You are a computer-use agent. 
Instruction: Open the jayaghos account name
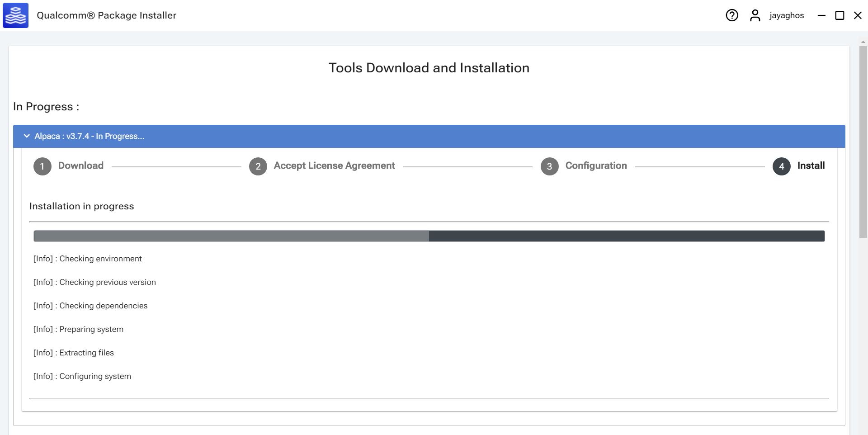pyautogui.click(x=786, y=15)
